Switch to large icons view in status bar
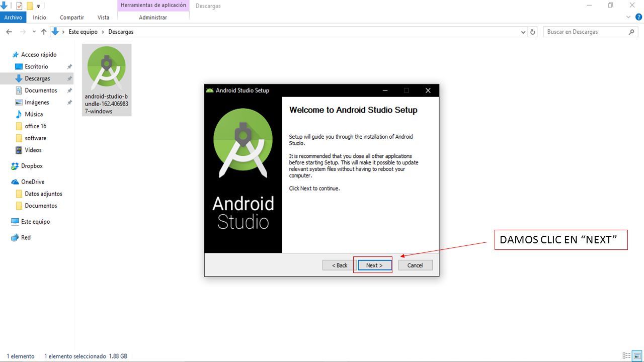 point(637,356)
